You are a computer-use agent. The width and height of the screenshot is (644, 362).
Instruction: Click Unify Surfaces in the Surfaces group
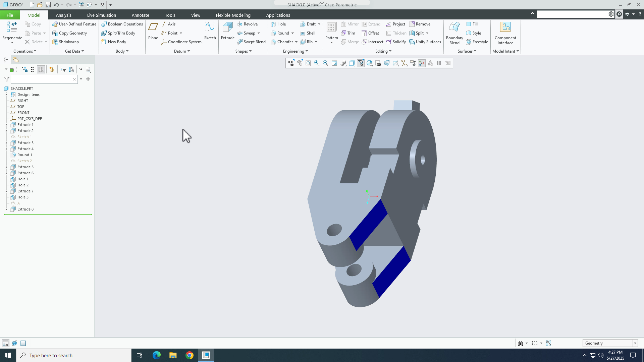click(x=425, y=42)
